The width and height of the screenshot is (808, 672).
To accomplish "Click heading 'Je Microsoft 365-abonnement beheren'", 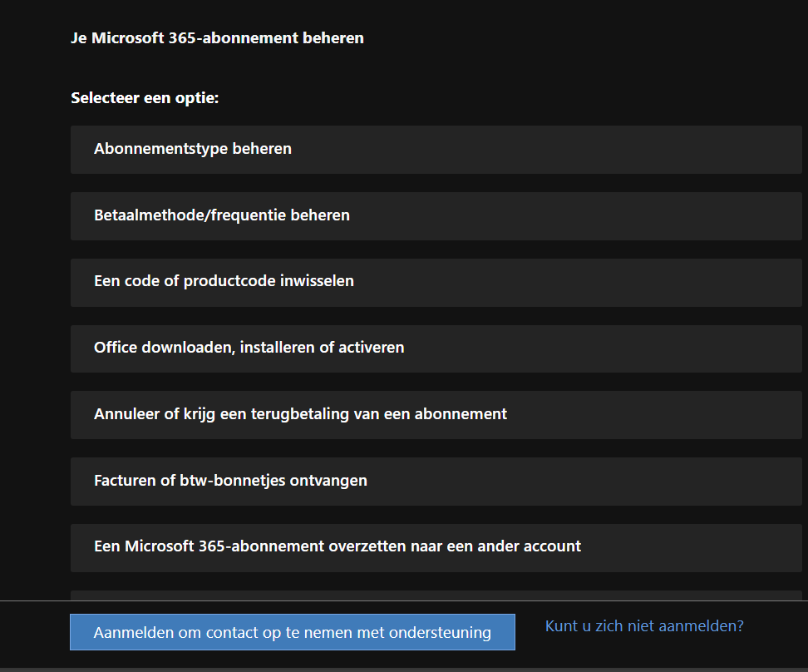I will tap(217, 38).
